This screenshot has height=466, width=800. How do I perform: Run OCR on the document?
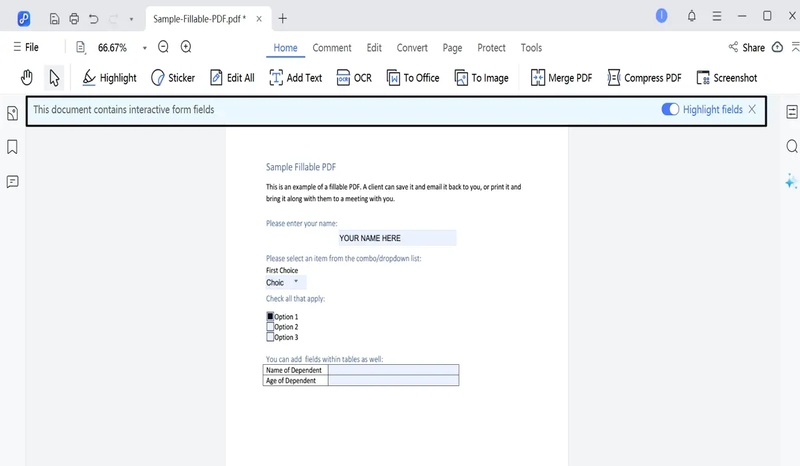[x=354, y=78]
